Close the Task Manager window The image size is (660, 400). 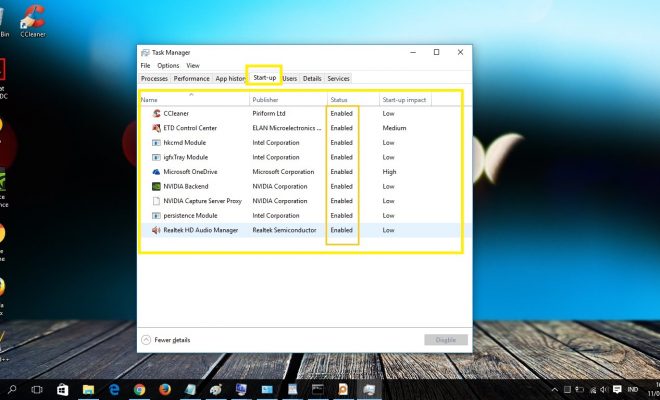tap(460, 52)
